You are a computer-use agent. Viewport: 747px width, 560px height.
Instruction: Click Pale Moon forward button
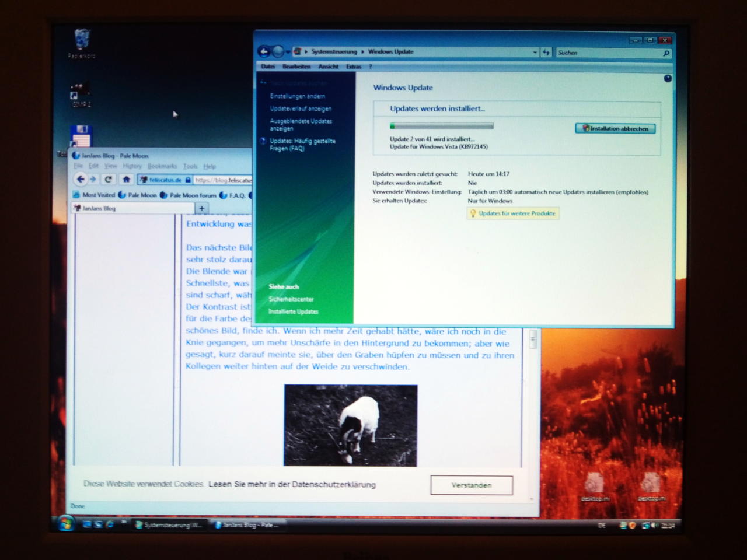(93, 180)
